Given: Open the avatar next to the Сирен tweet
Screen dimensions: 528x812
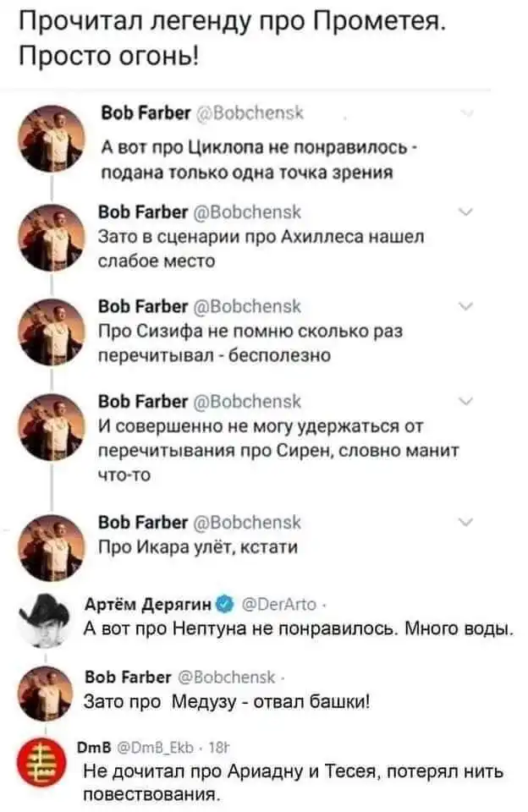Looking at the screenshot, I should tap(52, 426).
